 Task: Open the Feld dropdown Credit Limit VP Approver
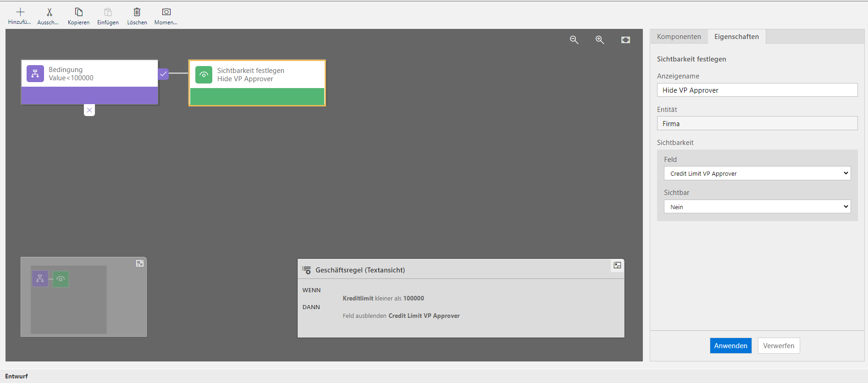click(x=757, y=173)
